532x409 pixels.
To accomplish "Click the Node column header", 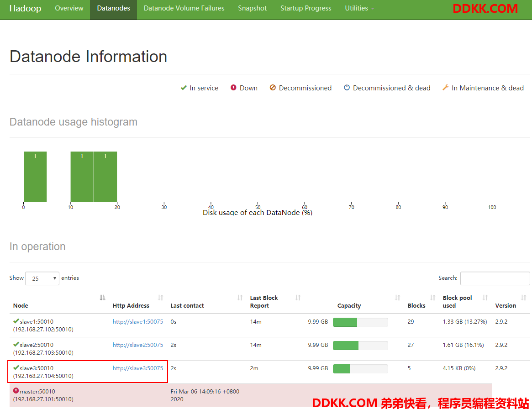I will click(x=21, y=305).
